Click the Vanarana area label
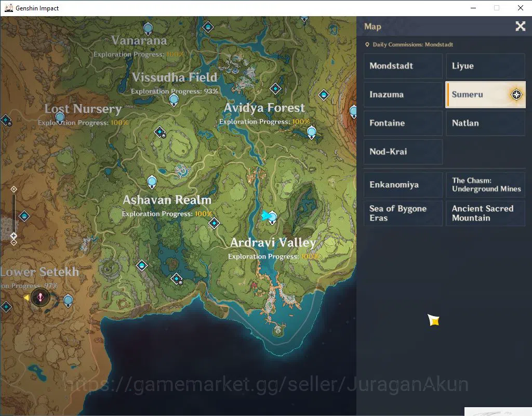532x416 pixels. coord(139,41)
